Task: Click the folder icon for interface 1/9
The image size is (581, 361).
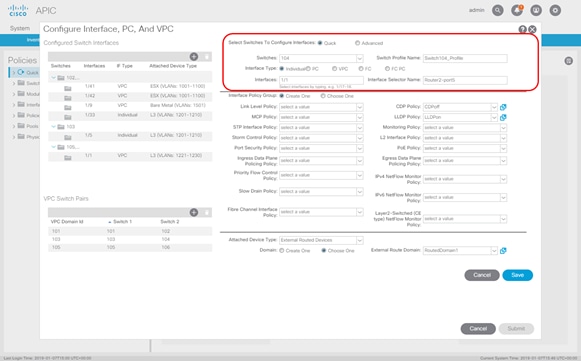Action: [x=68, y=107]
